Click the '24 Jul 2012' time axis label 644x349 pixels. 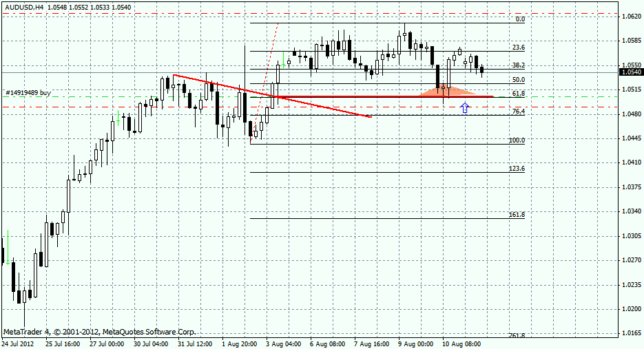(17, 343)
